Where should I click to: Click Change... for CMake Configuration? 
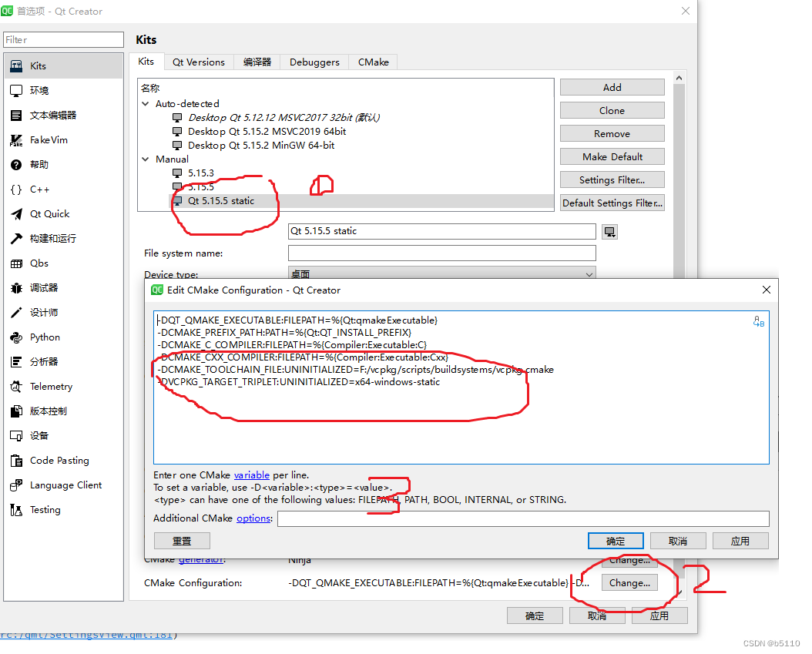(x=629, y=582)
